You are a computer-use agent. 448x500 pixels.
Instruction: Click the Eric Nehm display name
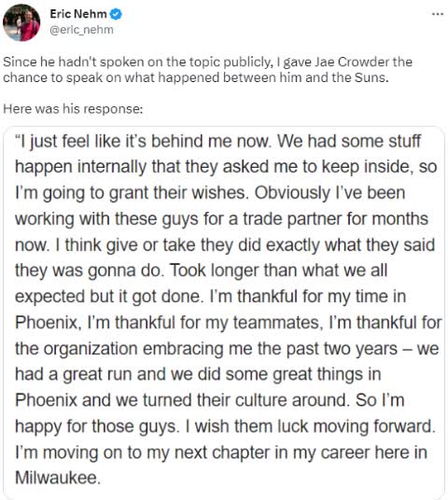[x=78, y=14]
